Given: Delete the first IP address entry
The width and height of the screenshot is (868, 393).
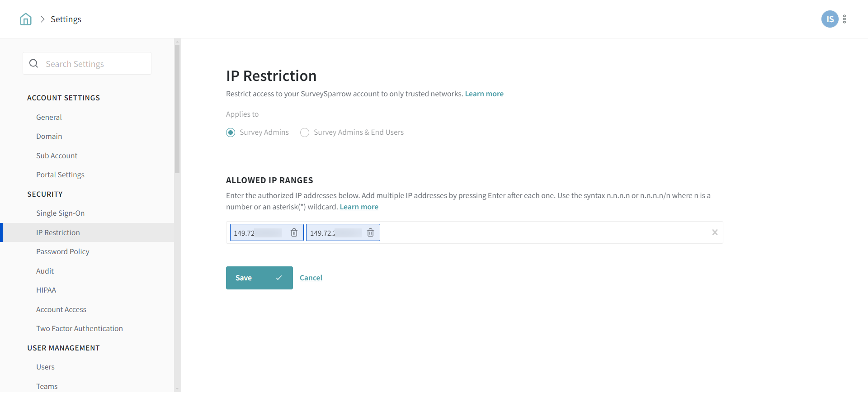Looking at the screenshot, I should (294, 232).
